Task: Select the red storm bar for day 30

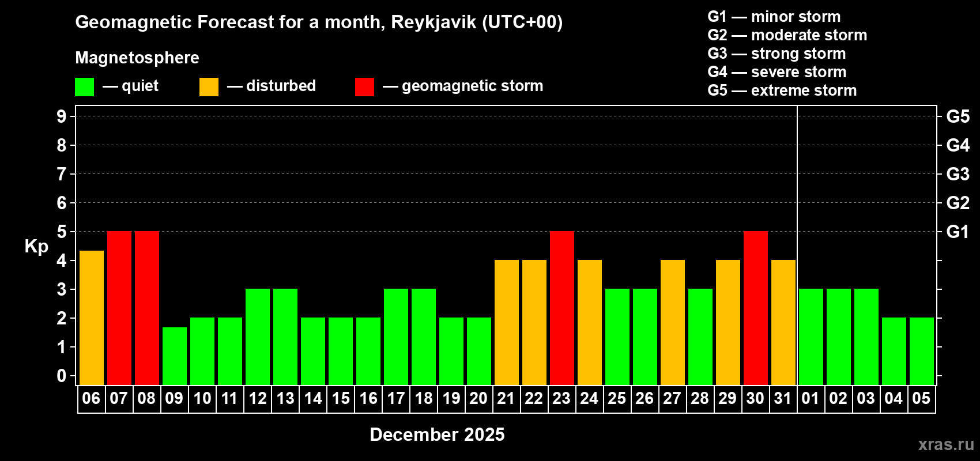Action: 756,308
